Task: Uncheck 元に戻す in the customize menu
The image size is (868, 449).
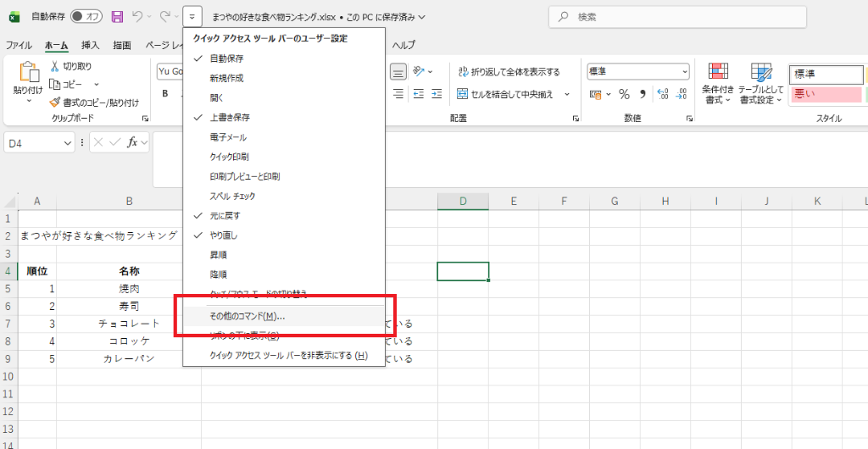Action: [x=225, y=215]
